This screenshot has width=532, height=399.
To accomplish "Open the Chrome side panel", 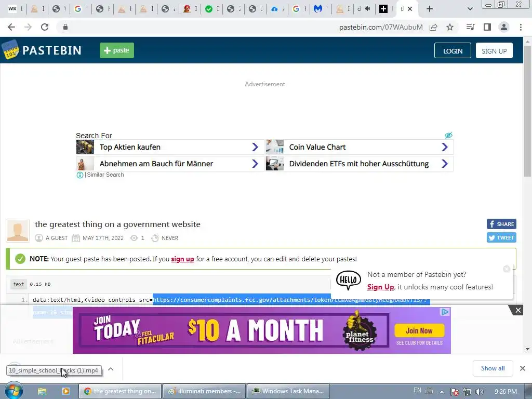I will click(487, 27).
